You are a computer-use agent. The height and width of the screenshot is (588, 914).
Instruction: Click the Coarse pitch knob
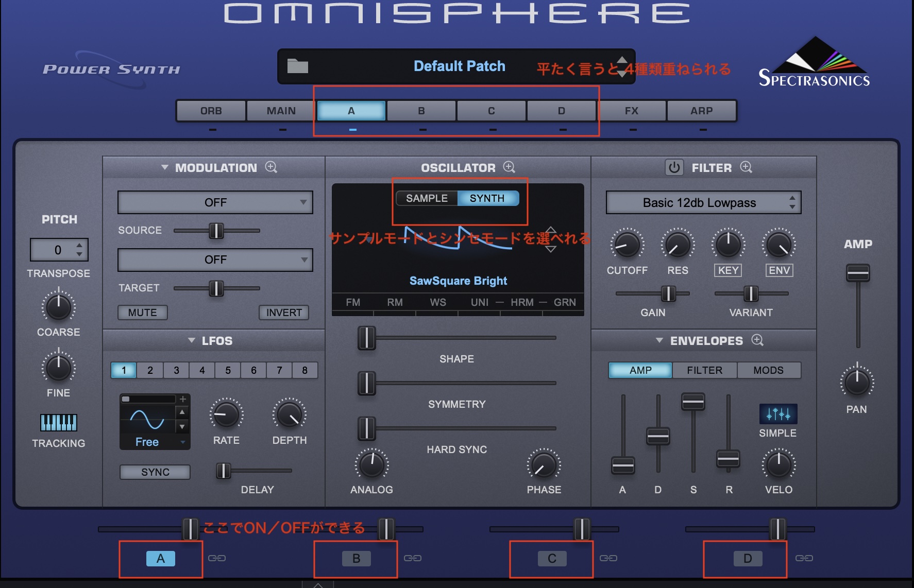click(59, 307)
